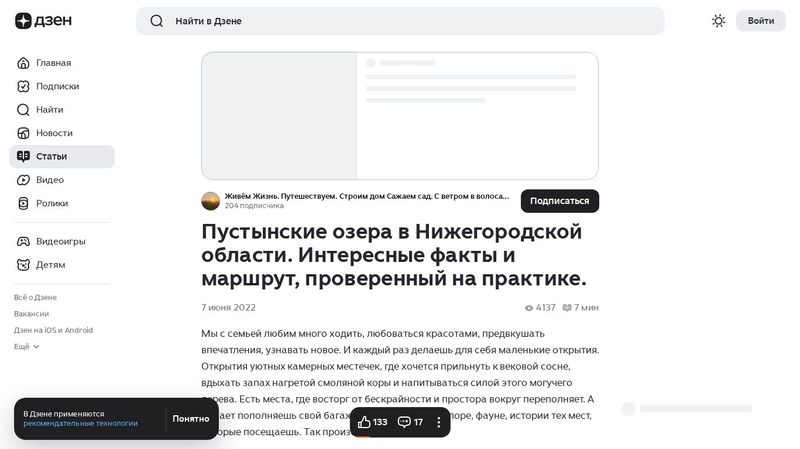Expand the 'Ещё' footer dropdown
Viewport: 800px width, 449px height.
click(27, 346)
